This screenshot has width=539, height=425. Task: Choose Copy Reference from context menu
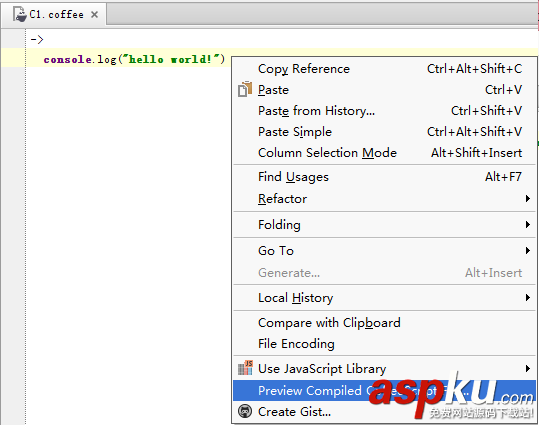[x=385, y=69]
